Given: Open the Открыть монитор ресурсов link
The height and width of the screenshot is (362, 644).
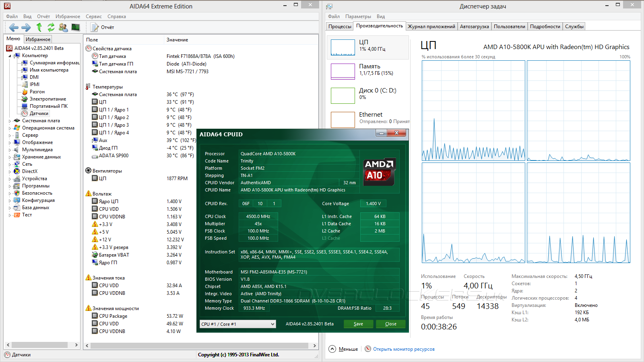Looking at the screenshot, I should (404, 349).
